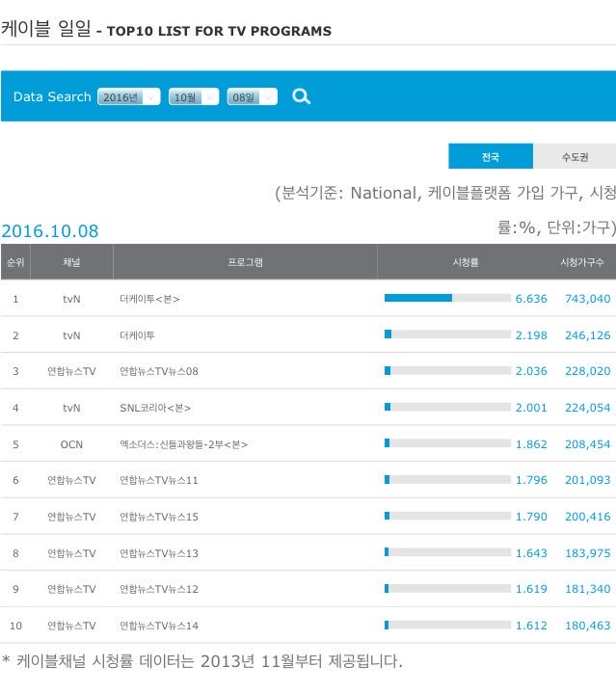Click the date heading 2016.10.08
Image resolution: width=616 pixels, height=694 pixels.
click(50, 231)
